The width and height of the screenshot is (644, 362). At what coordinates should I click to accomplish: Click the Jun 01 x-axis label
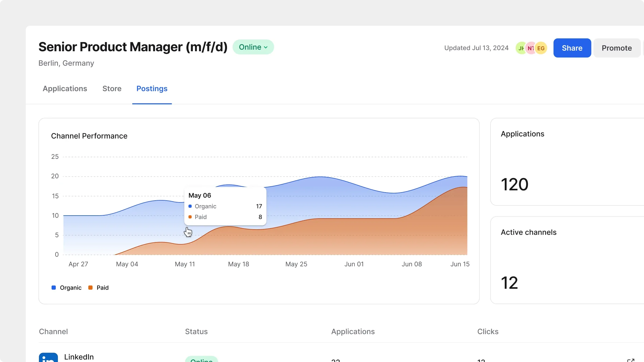tap(354, 264)
